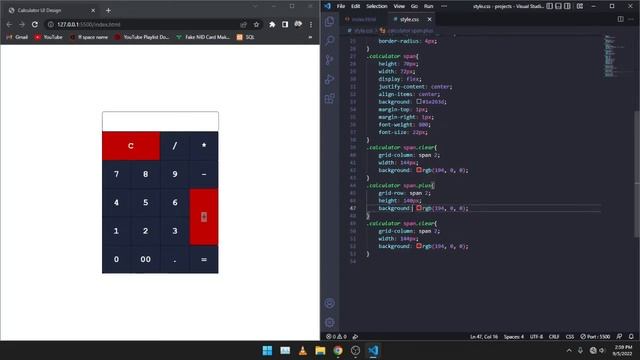Screen dimensions: 640x360
Task: Click the 00 button on calculator
Action: [x=146, y=260]
